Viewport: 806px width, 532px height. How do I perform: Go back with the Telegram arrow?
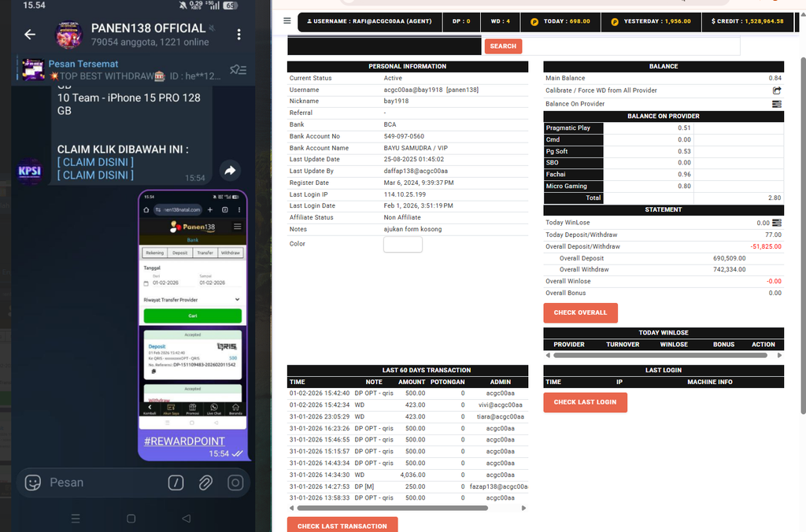coord(30,35)
